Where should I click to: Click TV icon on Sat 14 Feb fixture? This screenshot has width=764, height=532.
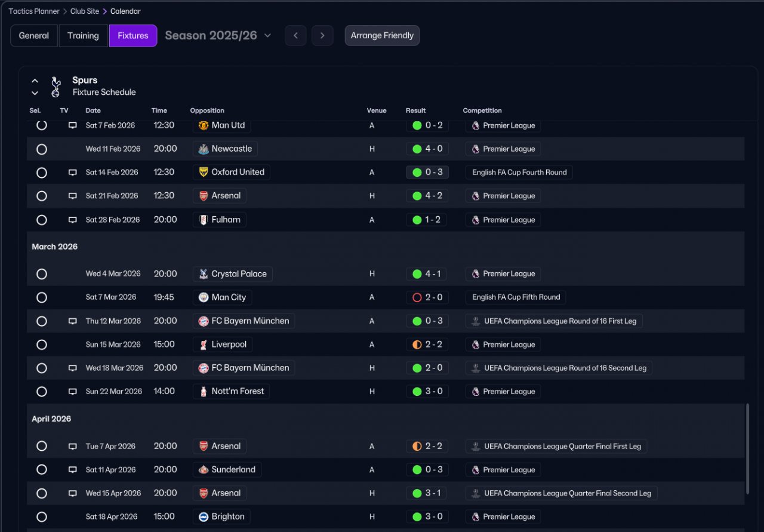pos(73,173)
